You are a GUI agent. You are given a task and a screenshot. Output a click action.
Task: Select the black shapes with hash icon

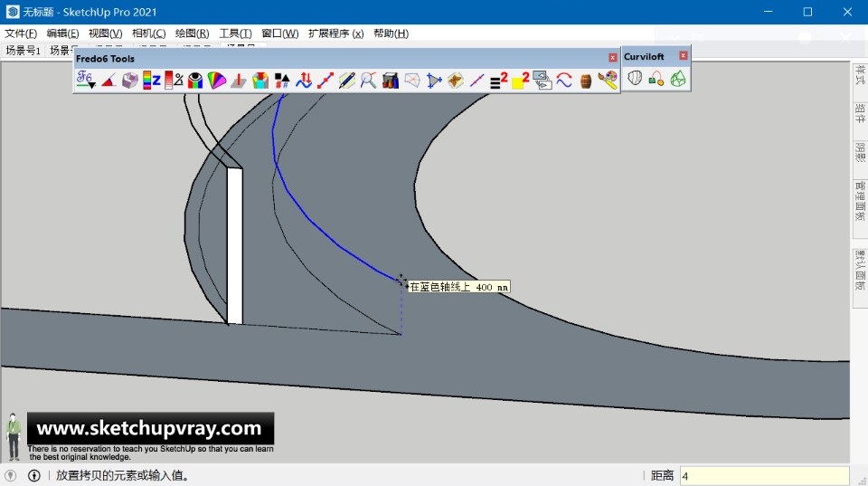(282, 81)
